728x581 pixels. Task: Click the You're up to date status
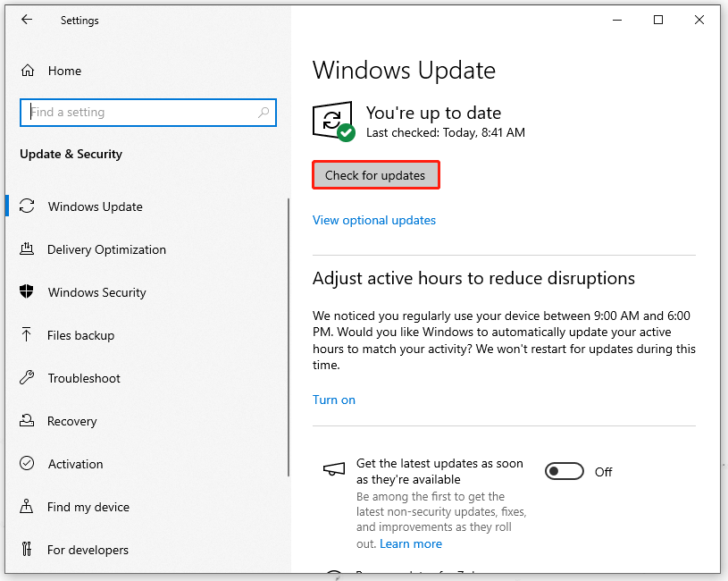coord(433,113)
